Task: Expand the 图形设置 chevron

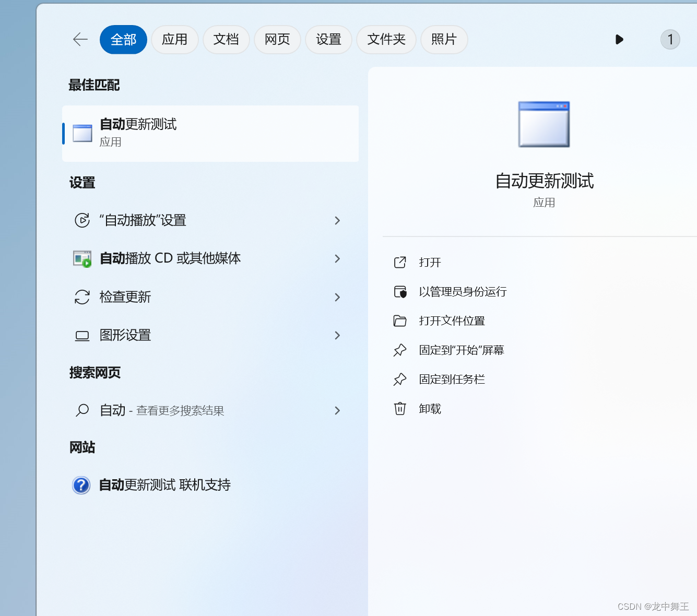Action: [337, 335]
